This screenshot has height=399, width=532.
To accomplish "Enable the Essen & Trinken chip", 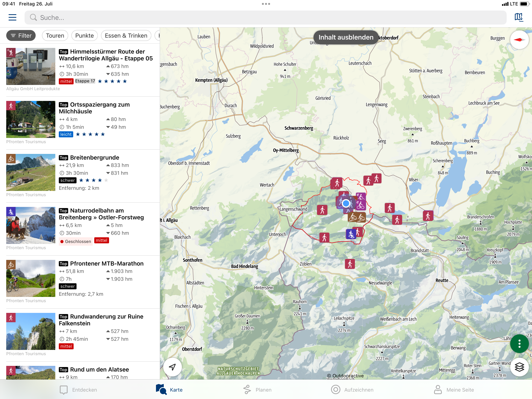I will [x=126, y=36].
